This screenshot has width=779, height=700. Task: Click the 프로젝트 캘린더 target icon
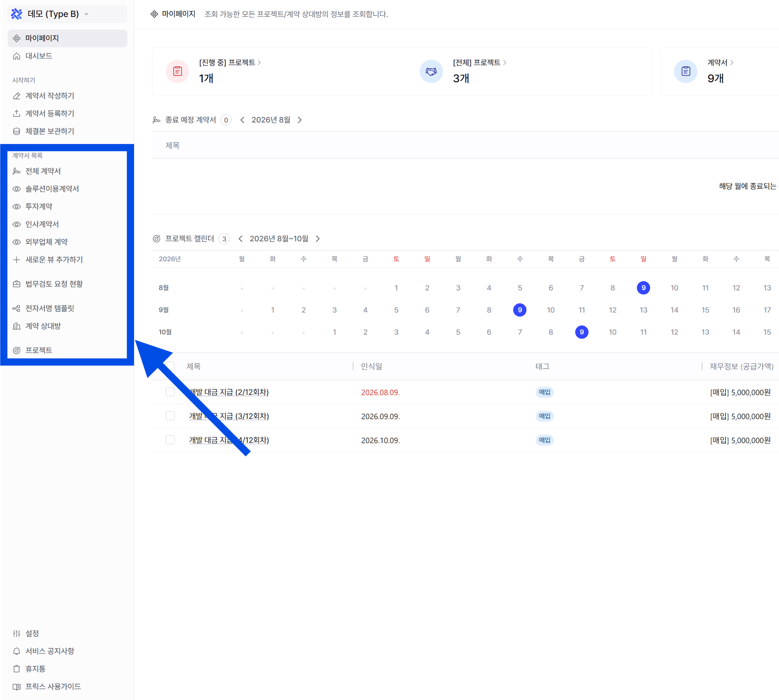point(156,239)
